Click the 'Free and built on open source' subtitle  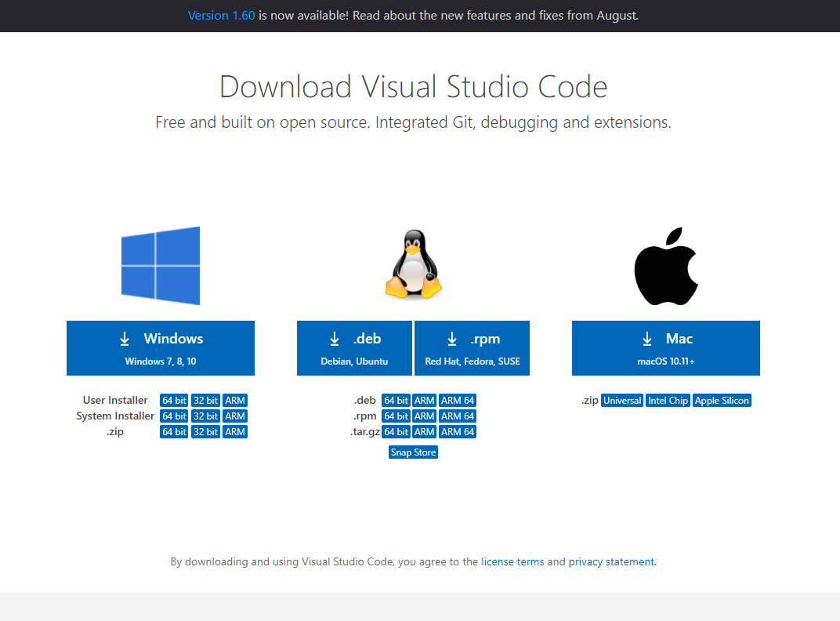tap(413, 122)
